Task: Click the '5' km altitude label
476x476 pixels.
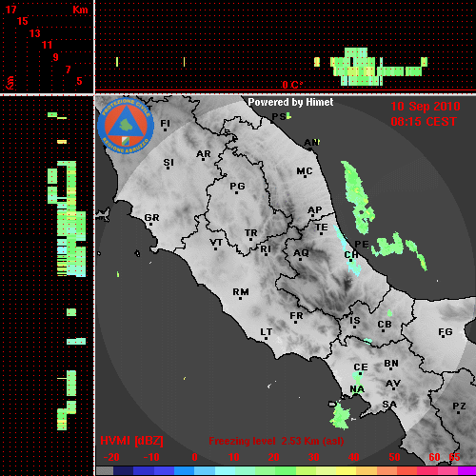Action: coord(79,81)
